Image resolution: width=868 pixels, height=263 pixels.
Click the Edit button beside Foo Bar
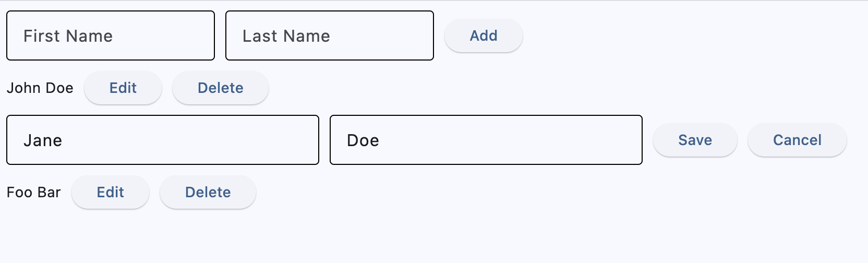111,192
